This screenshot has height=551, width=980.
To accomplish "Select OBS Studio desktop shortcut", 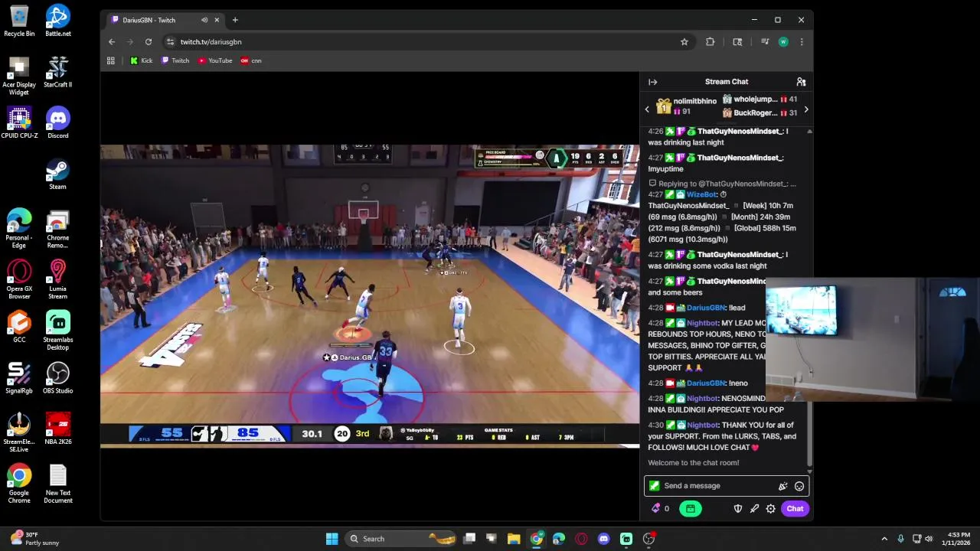I will click(x=57, y=378).
